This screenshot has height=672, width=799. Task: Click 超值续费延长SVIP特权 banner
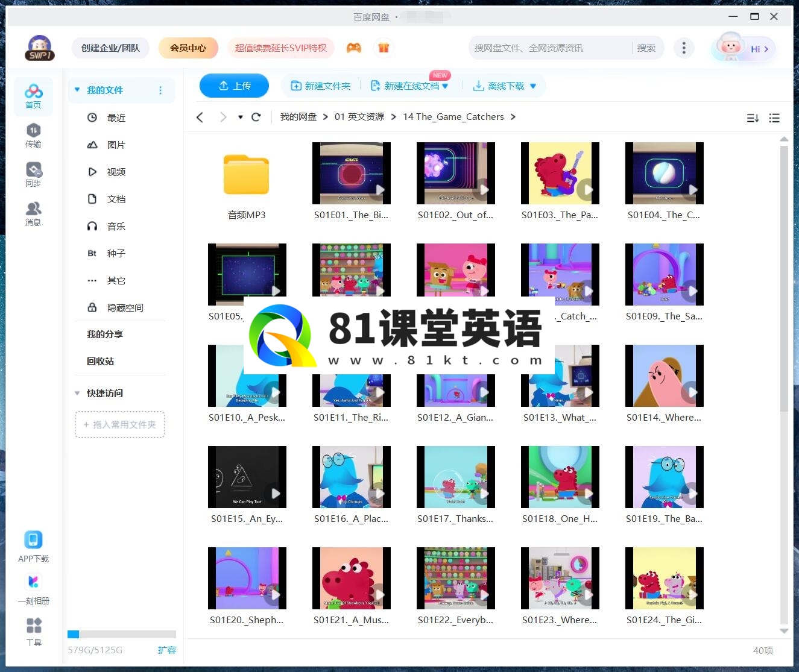281,48
